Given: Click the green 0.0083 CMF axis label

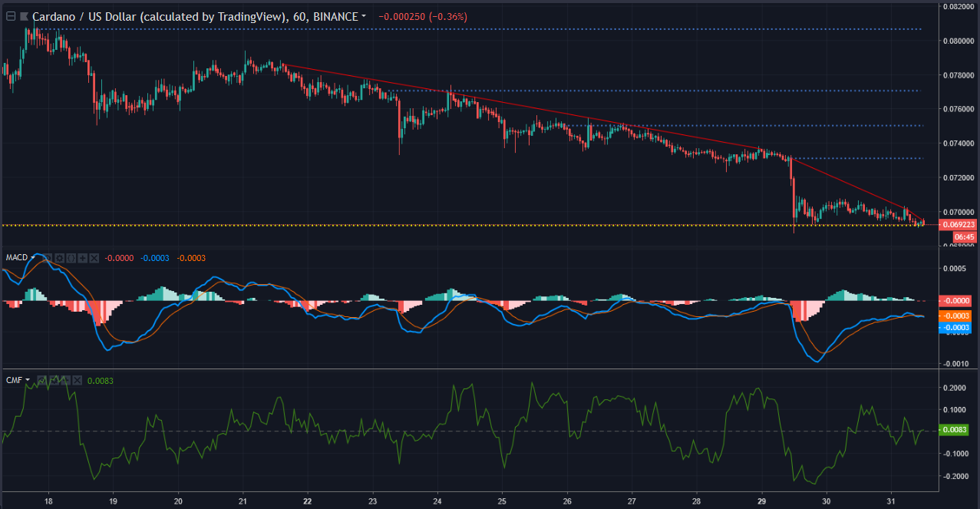Looking at the screenshot, I should coord(954,430).
